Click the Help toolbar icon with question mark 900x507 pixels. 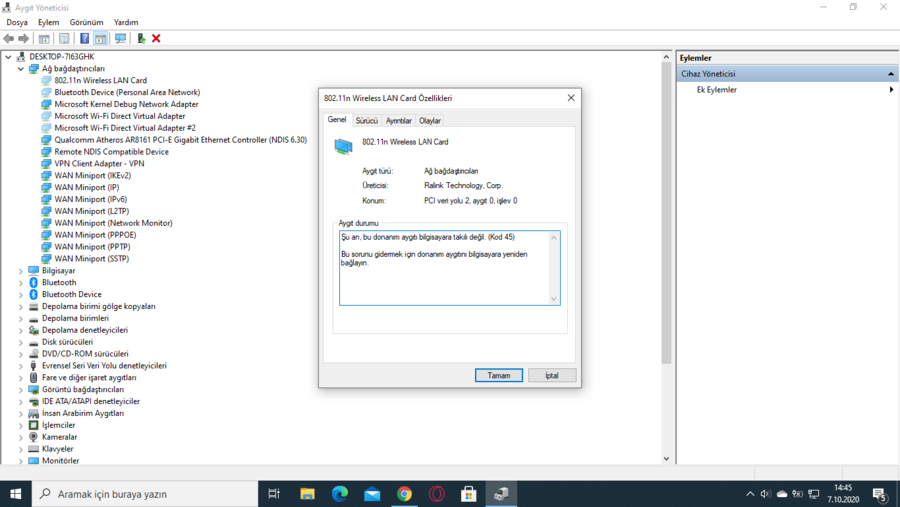pos(84,39)
